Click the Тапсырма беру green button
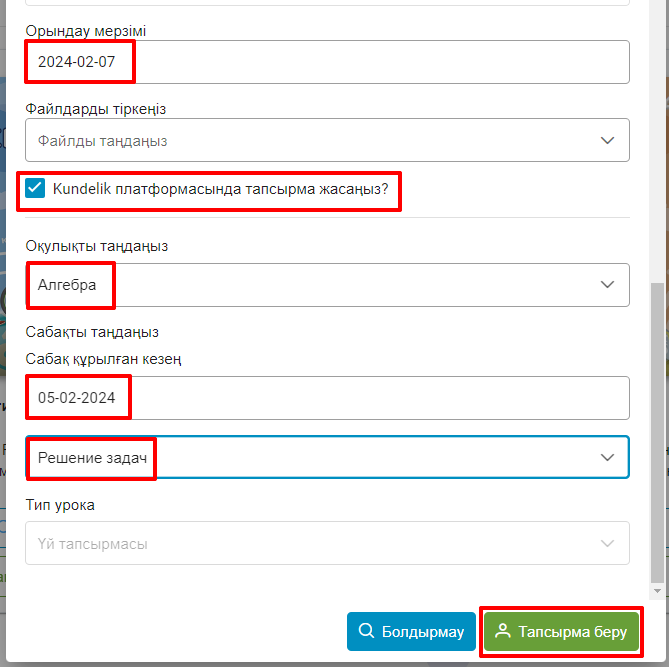Screen dimensions: 669x667 [x=561, y=632]
